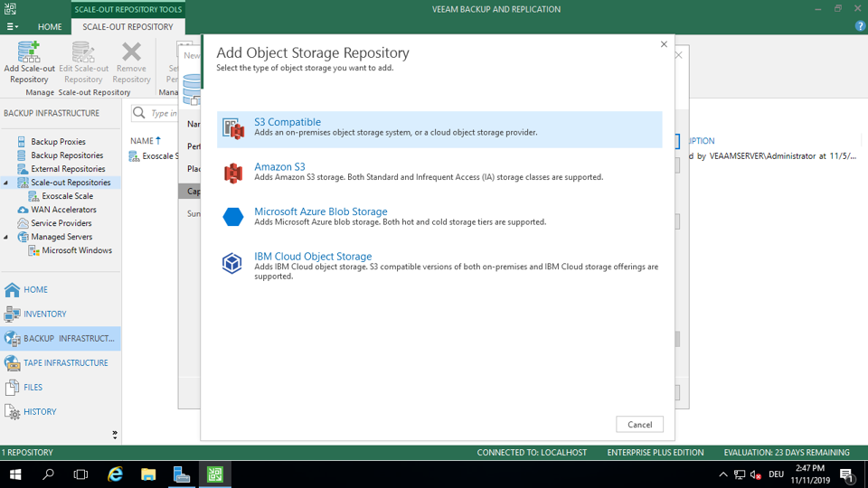Open the Inventory view in sidebar
The width and height of the screenshot is (868, 488).
click(44, 314)
